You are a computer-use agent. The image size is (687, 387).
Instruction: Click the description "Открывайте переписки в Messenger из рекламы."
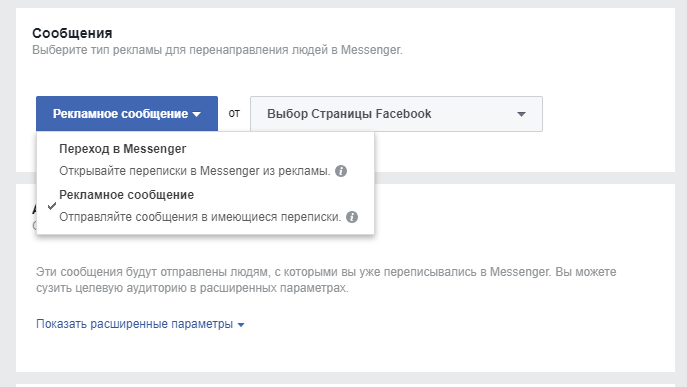(x=195, y=171)
